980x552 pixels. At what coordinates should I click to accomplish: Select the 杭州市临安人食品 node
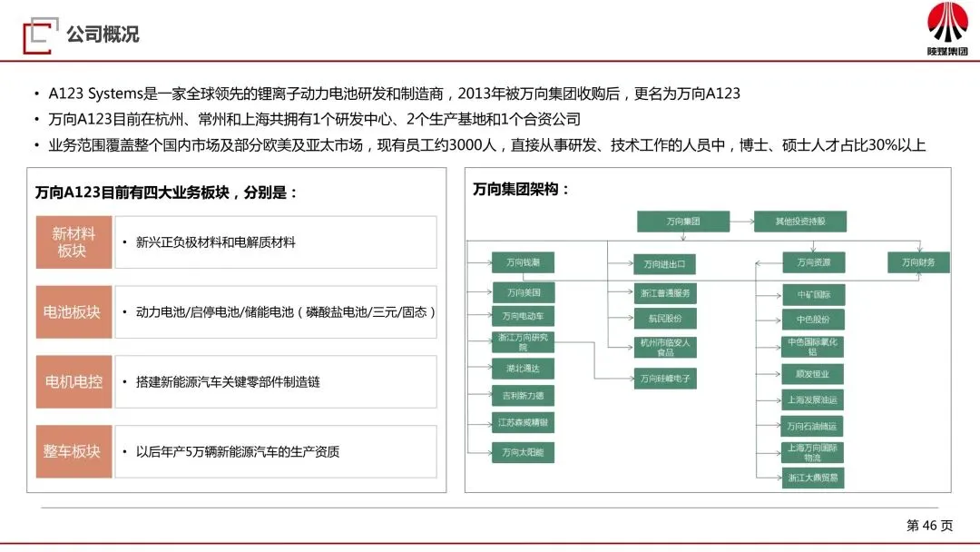[665, 347]
